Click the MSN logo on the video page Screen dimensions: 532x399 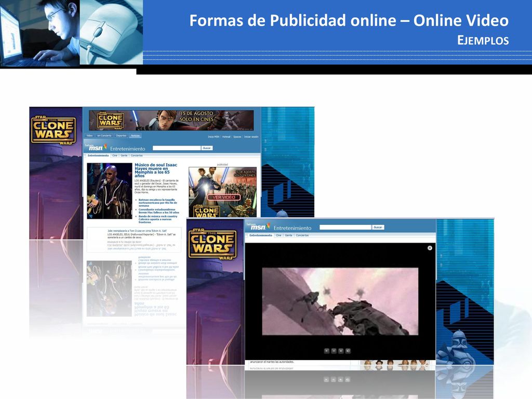258,227
